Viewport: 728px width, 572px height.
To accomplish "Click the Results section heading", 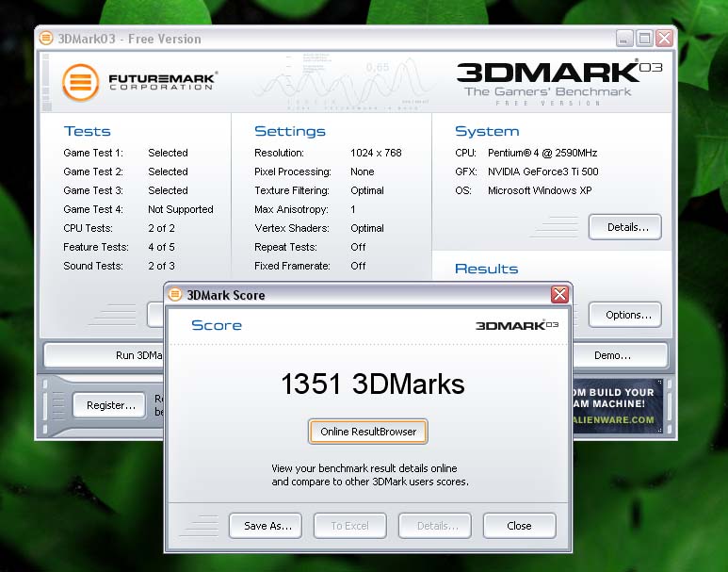I will pos(487,269).
